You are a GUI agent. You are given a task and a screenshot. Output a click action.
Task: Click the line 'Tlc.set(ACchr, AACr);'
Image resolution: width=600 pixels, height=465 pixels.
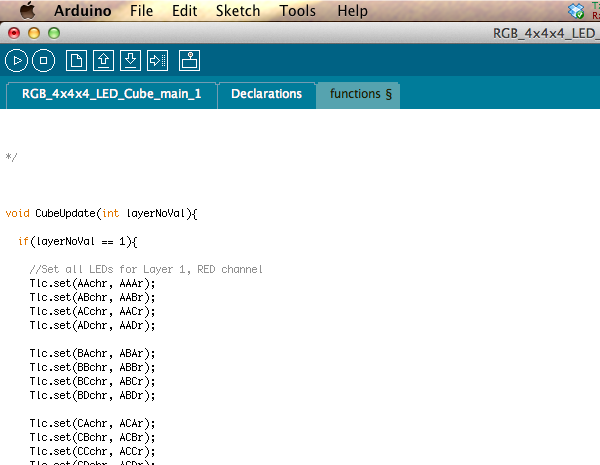[x=93, y=312]
